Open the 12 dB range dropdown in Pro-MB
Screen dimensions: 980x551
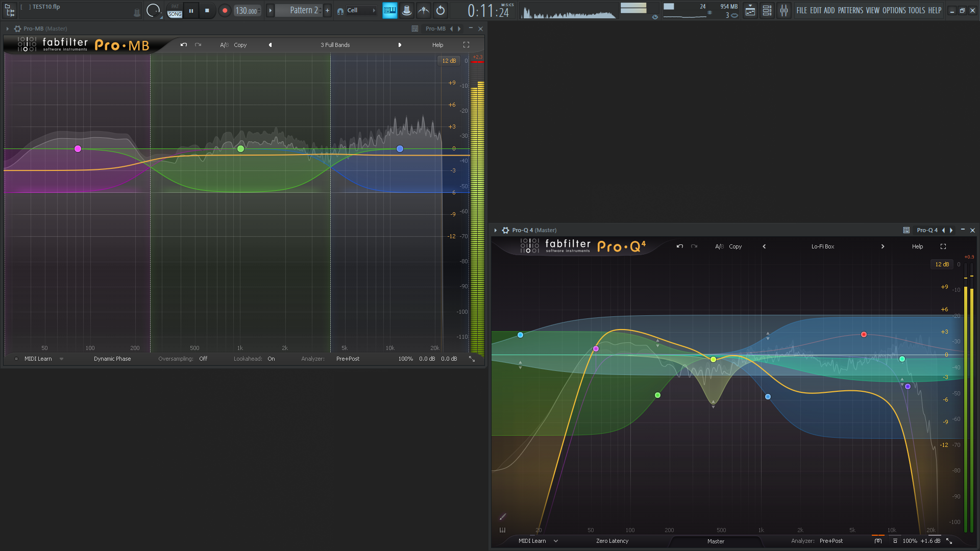449,61
